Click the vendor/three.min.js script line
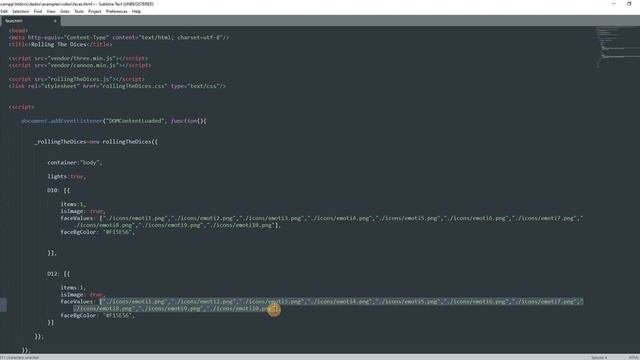Viewport: 640px width, 360px height. [x=78, y=58]
